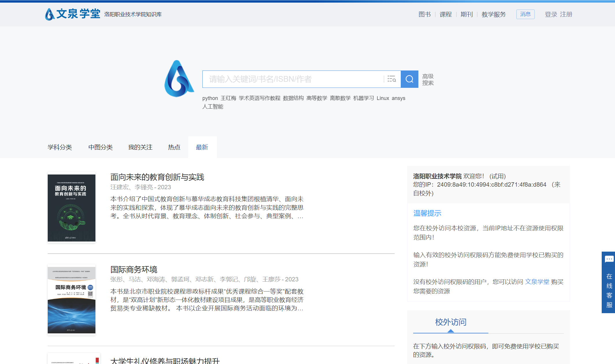Switch to the 中图分类 tab
This screenshot has width=615, height=364.
tap(100, 147)
